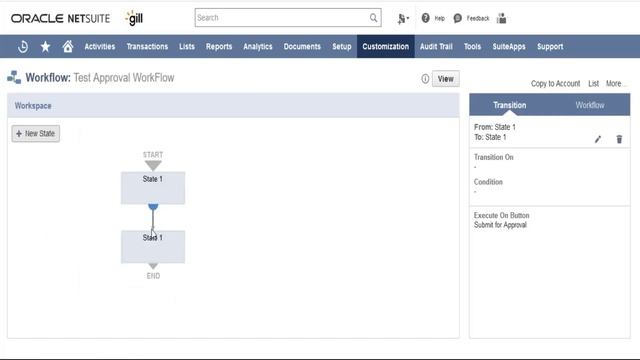Click the 'Condition' label
The height and width of the screenshot is (360, 640).
coord(488,182)
